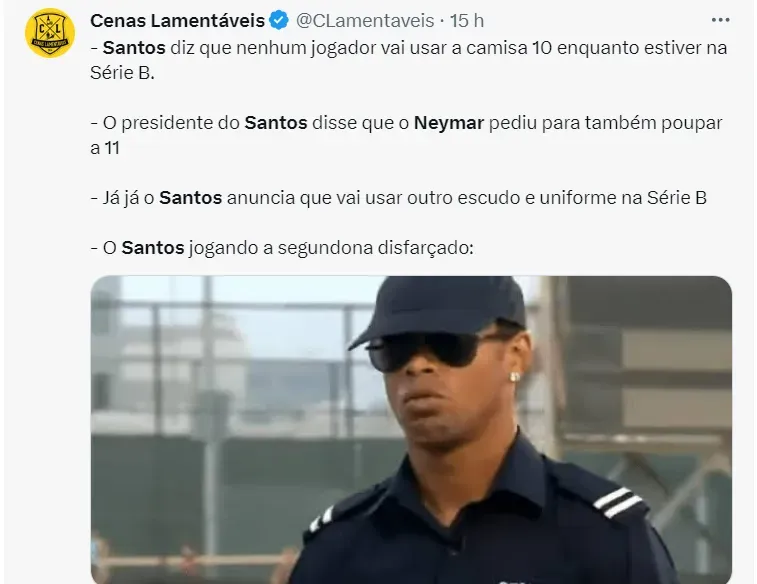This screenshot has height=584, width=757.
Task: Click the 15 h timestamp
Action: click(x=467, y=20)
